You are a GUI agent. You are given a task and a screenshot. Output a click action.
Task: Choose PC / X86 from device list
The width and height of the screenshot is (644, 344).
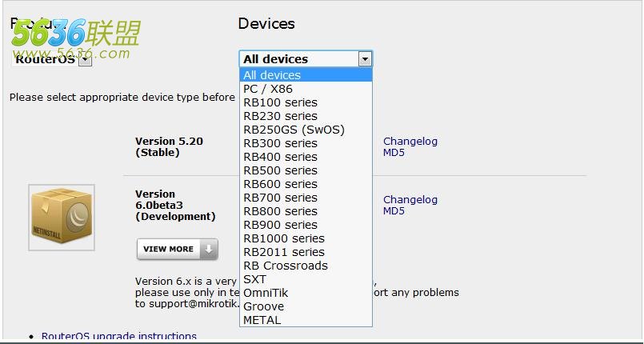pyautogui.click(x=306, y=89)
